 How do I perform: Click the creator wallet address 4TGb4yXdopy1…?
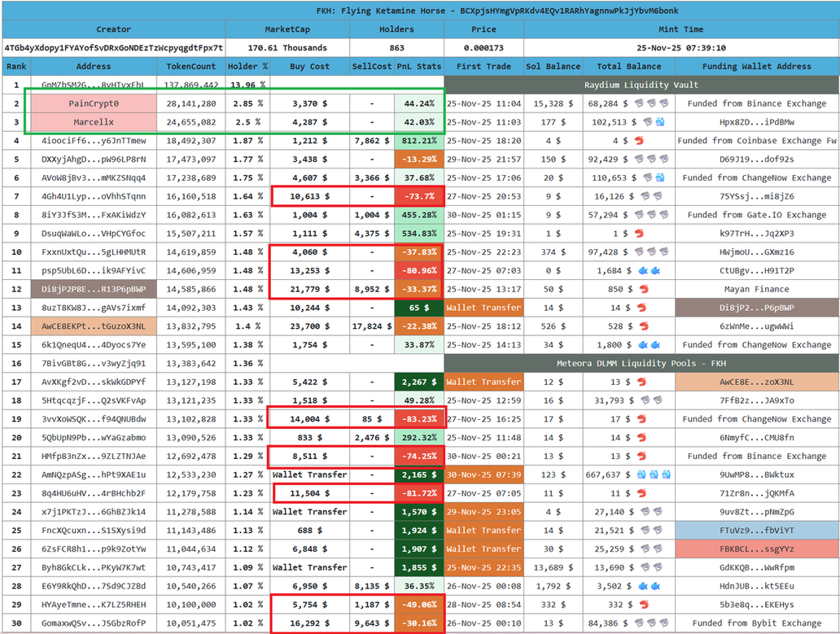[x=113, y=48]
